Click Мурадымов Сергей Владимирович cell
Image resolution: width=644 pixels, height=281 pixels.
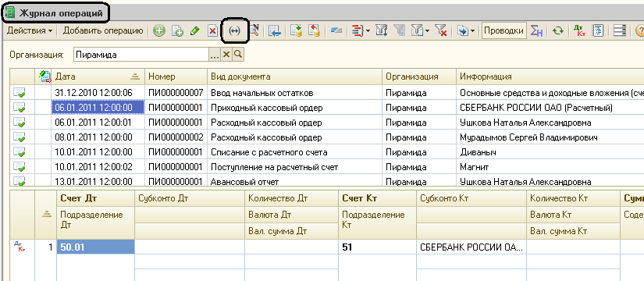[x=550, y=137]
